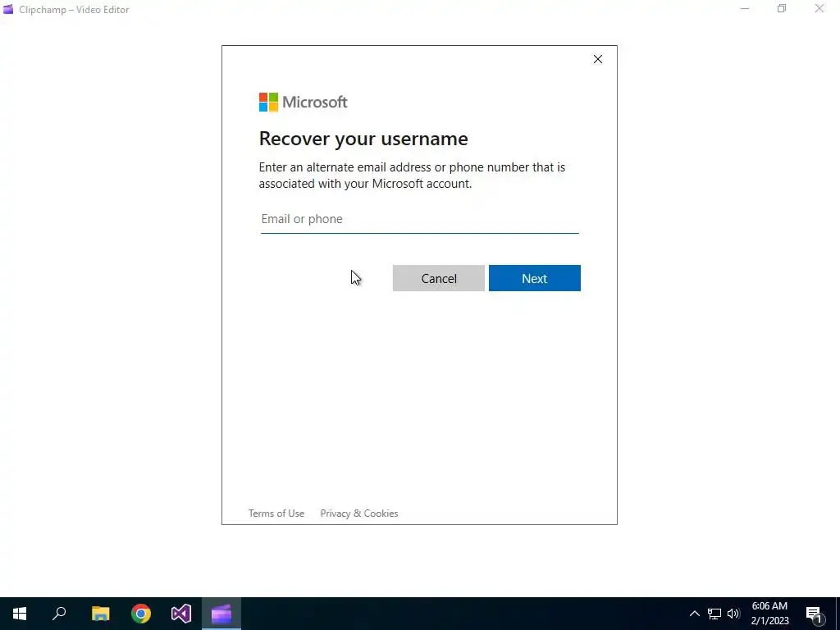This screenshot has width=840, height=630.
Task: Open the notification action center
Action: coord(815,614)
